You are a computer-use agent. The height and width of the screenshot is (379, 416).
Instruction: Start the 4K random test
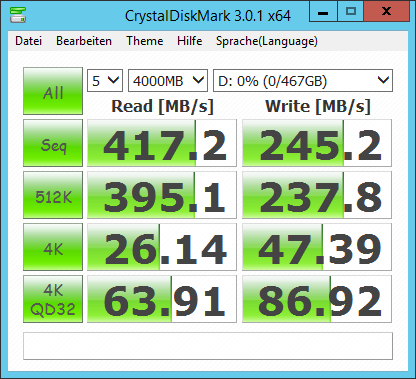(53, 247)
